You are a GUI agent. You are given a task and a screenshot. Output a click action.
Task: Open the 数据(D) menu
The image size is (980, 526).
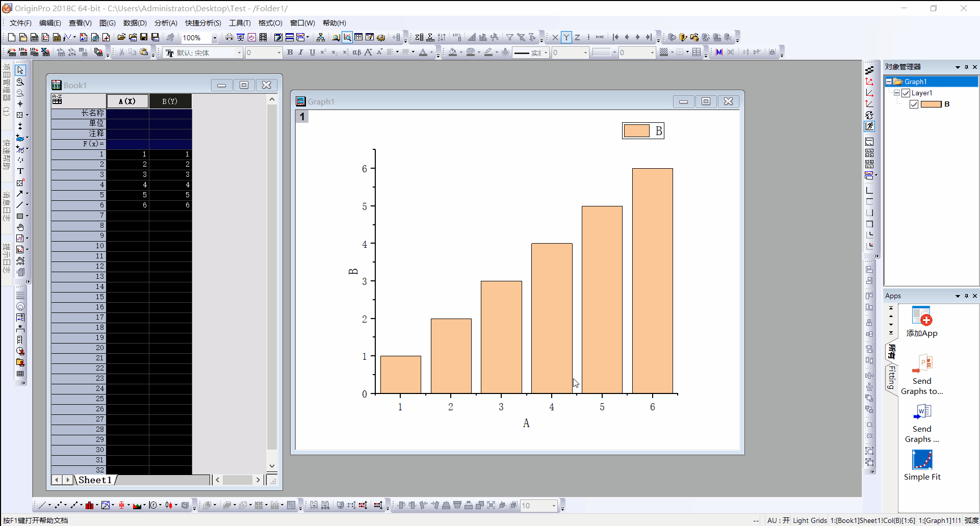tap(135, 23)
